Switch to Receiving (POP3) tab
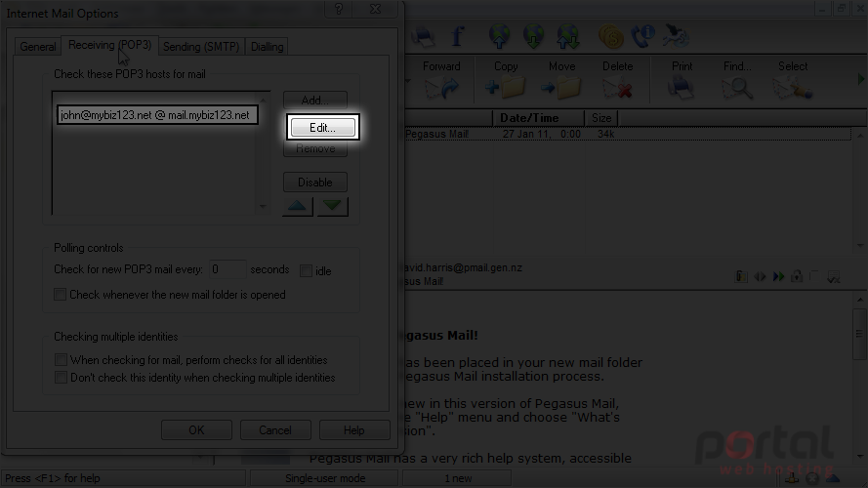 (109, 45)
